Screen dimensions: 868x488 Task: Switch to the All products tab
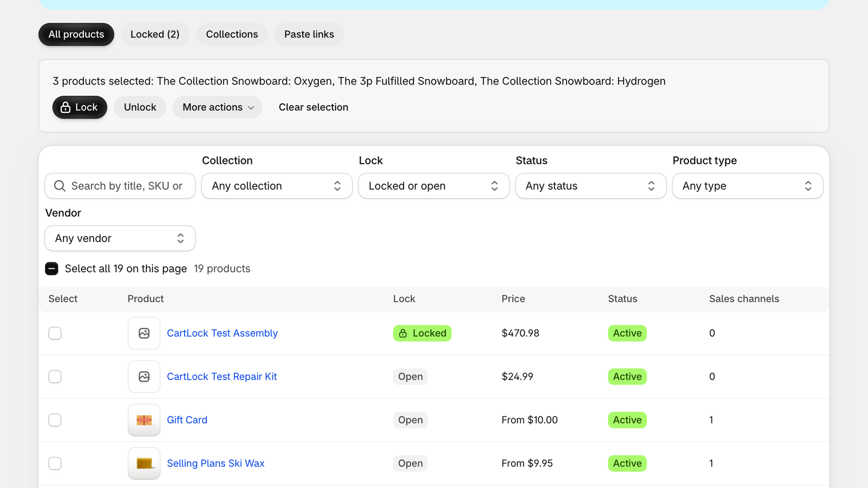(76, 34)
